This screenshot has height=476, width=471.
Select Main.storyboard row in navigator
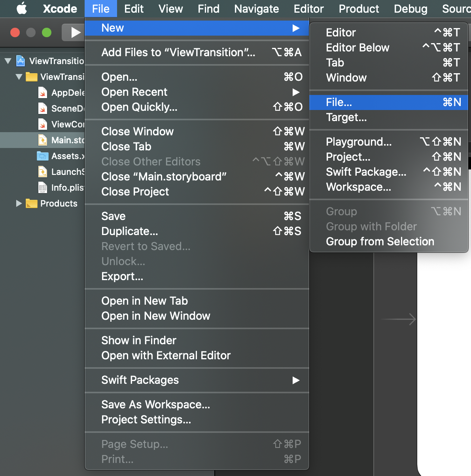point(42,140)
